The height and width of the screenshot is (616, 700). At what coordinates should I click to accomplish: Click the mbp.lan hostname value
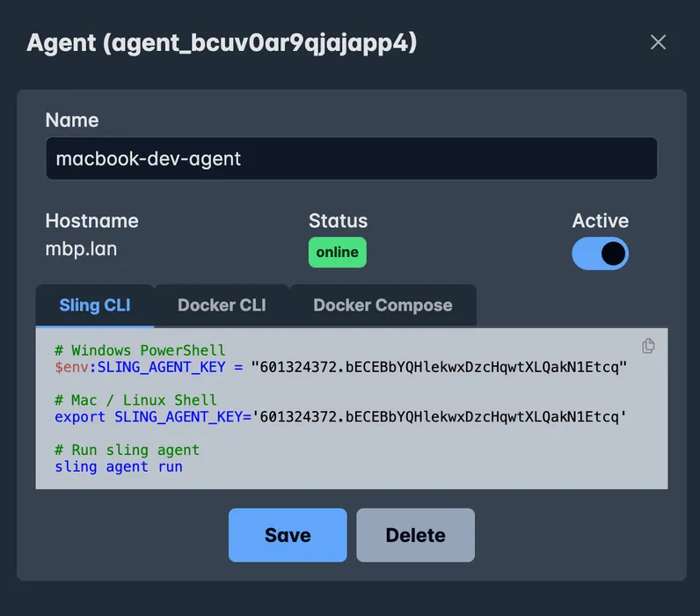(x=81, y=249)
